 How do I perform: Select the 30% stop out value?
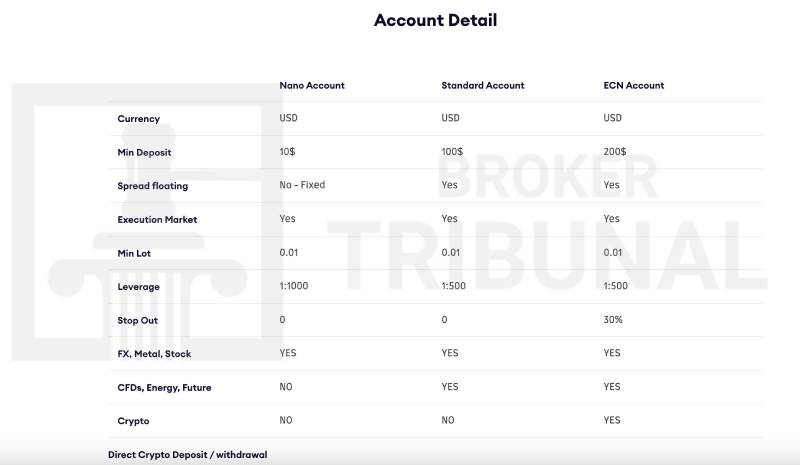coord(613,320)
